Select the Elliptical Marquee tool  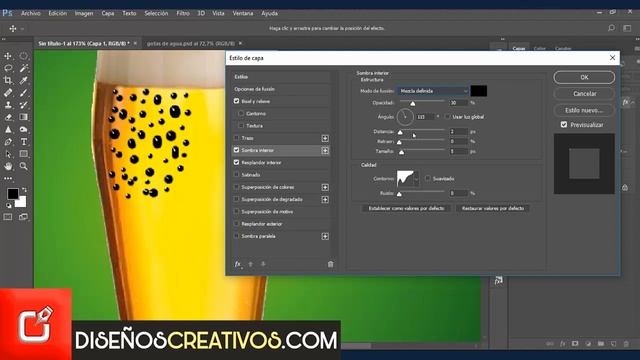(24, 56)
